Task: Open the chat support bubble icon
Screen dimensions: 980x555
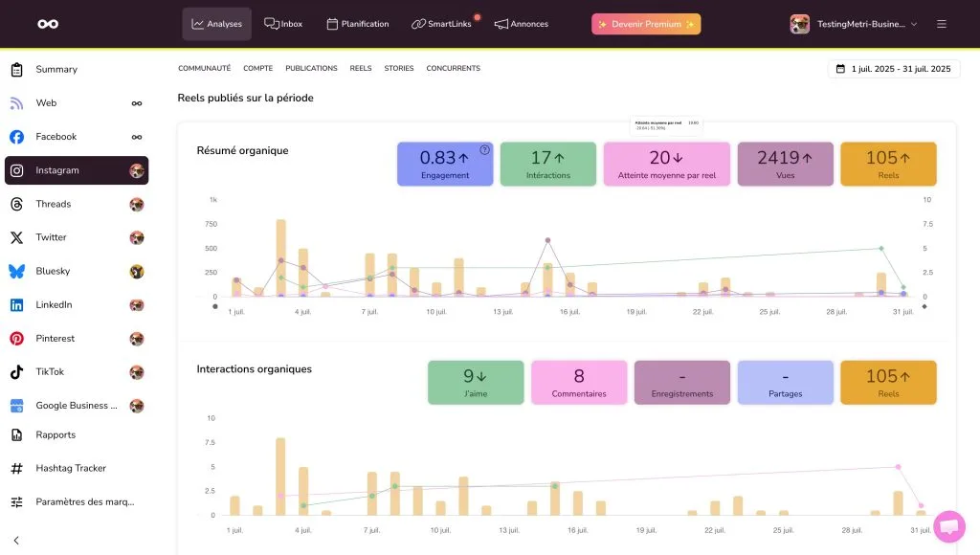Action: 948,526
